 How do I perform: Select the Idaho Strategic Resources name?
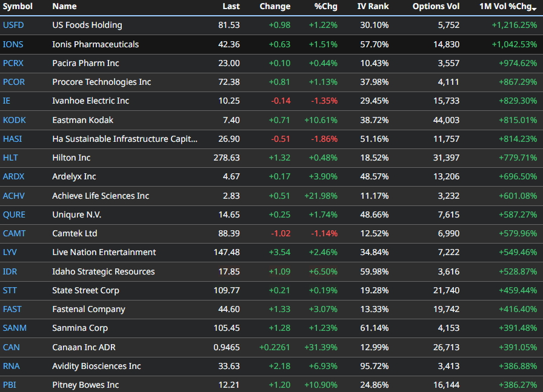[x=104, y=271]
